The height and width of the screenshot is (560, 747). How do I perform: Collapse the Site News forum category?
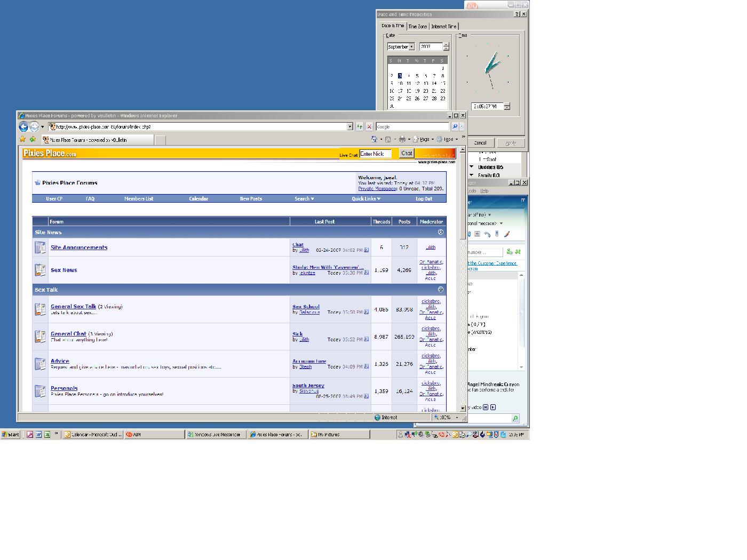[x=440, y=232]
